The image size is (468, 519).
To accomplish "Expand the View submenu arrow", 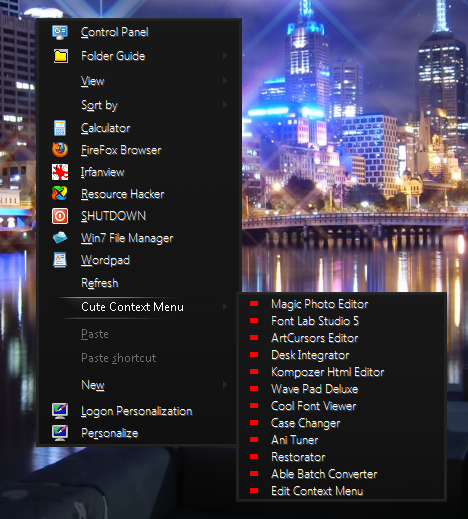I will (225, 81).
